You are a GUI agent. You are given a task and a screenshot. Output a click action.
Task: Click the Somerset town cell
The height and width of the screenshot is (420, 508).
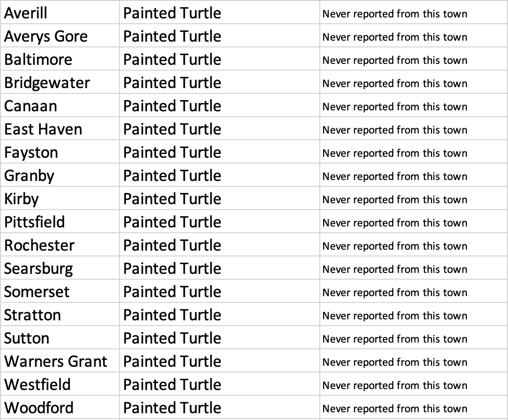pos(60,291)
